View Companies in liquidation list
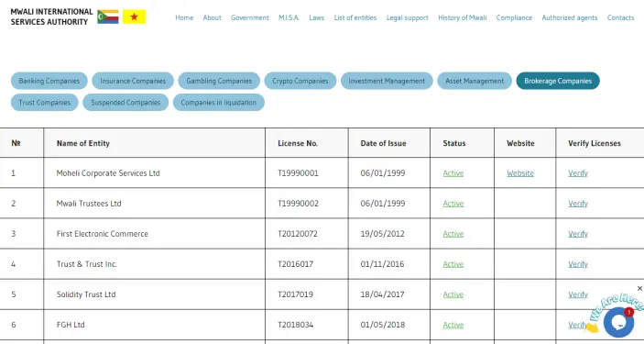 [x=219, y=103]
